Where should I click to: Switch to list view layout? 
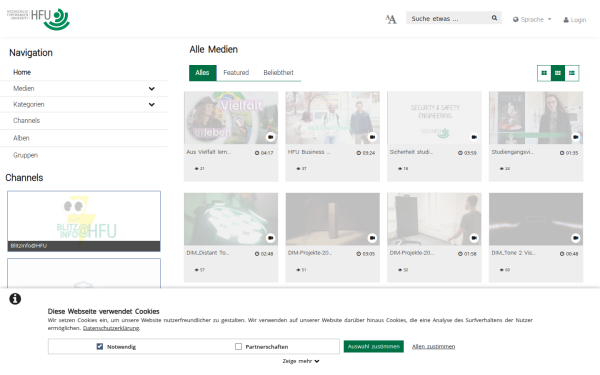coord(572,73)
